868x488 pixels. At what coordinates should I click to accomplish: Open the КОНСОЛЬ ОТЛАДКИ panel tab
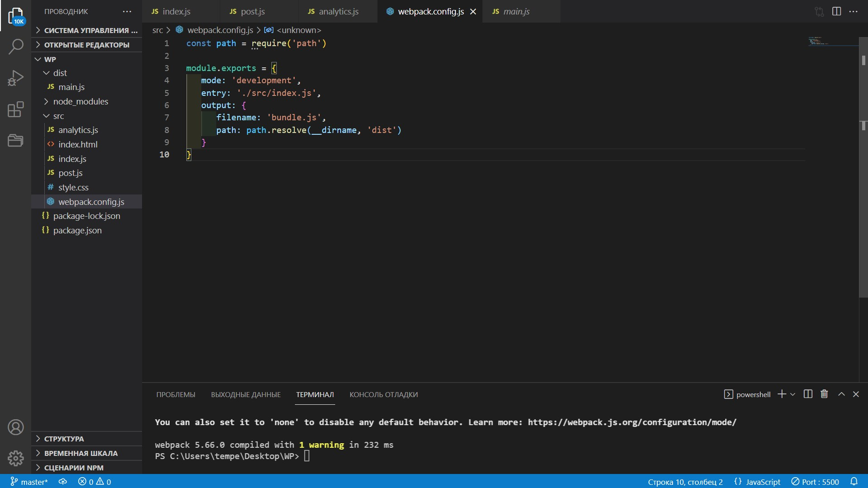tap(384, 394)
